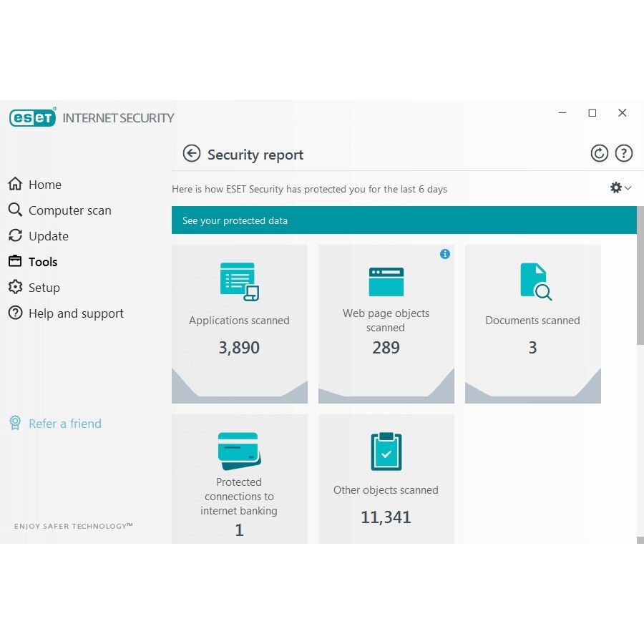
Task: Open the Tools menu item
Action: 42,262
